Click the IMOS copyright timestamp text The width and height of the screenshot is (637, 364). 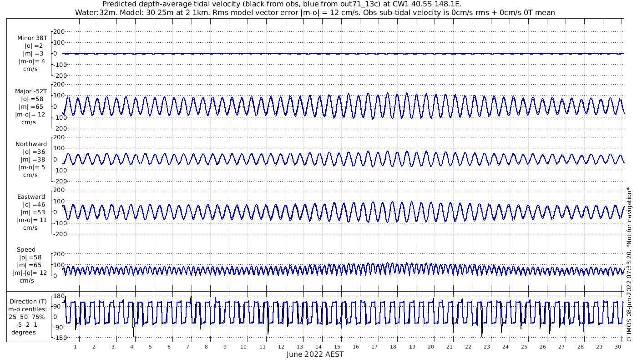[x=629, y=264]
